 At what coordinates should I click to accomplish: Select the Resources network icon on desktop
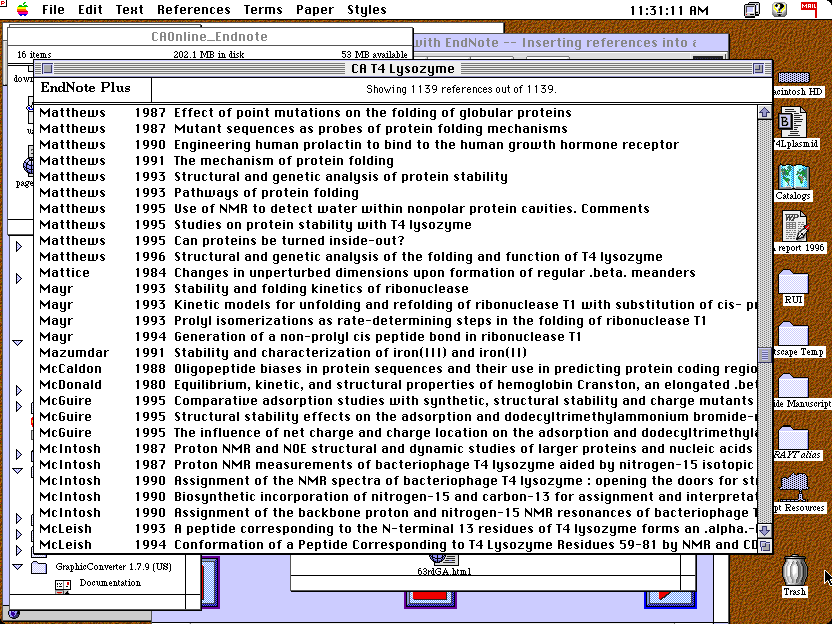(x=794, y=487)
